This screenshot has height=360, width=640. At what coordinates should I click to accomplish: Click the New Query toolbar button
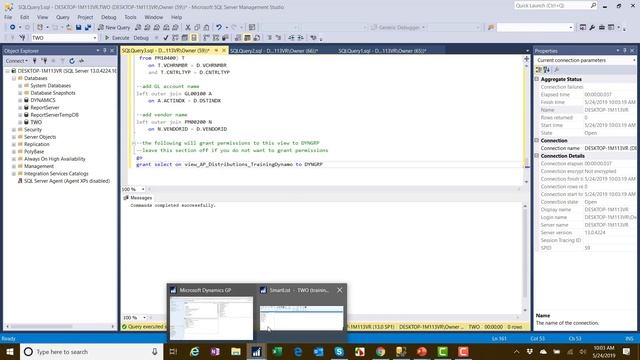(x=114, y=27)
